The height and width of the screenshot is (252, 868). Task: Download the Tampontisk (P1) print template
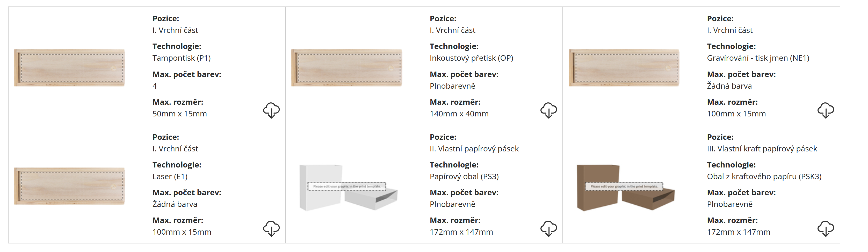click(271, 110)
